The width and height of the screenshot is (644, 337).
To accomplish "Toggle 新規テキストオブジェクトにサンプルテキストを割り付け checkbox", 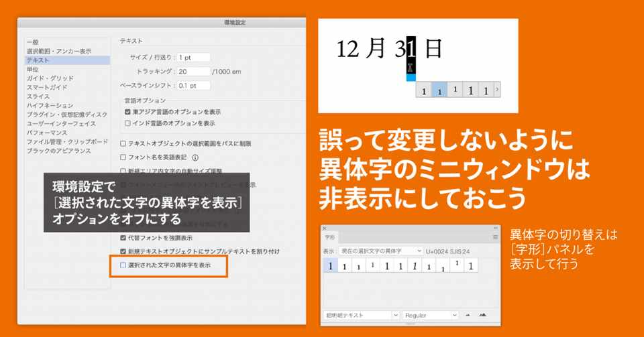I will click(123, 251).
